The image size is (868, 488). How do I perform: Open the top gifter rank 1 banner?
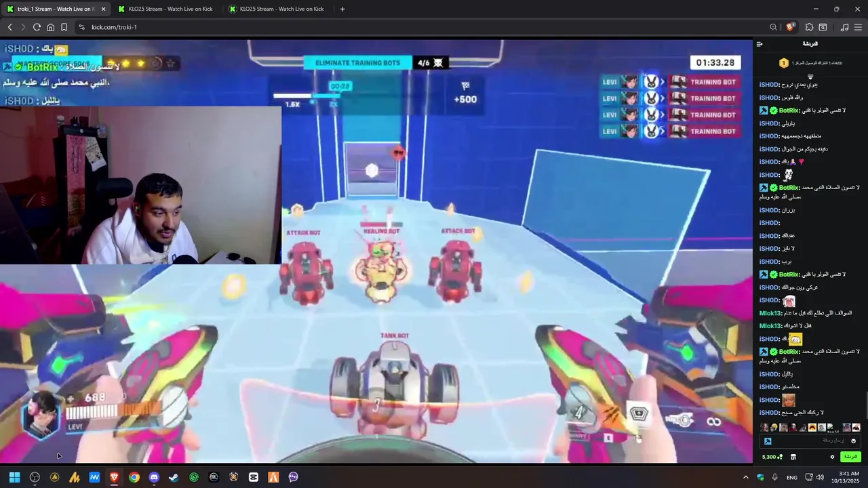(810, 63)
